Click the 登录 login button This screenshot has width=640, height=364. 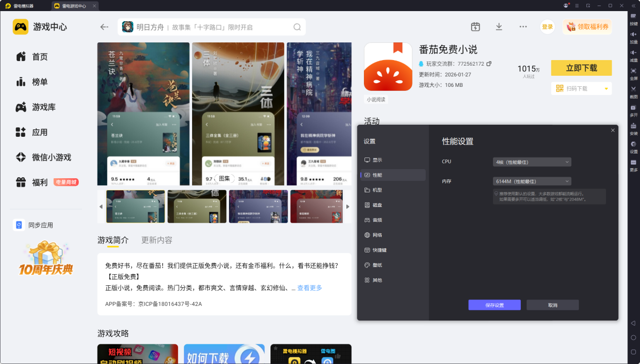click(547, 27)
